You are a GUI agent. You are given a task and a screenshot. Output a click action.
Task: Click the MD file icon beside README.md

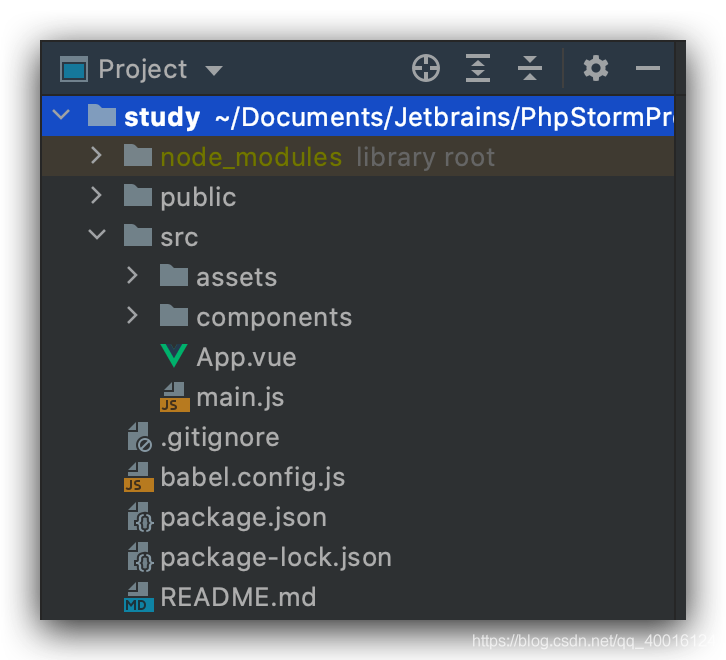pyautogui.click(x=139, y=597)
